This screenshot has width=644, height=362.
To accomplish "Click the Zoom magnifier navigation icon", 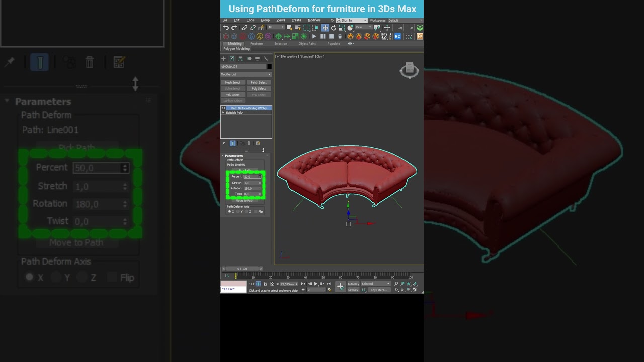I will click(396, 284).
